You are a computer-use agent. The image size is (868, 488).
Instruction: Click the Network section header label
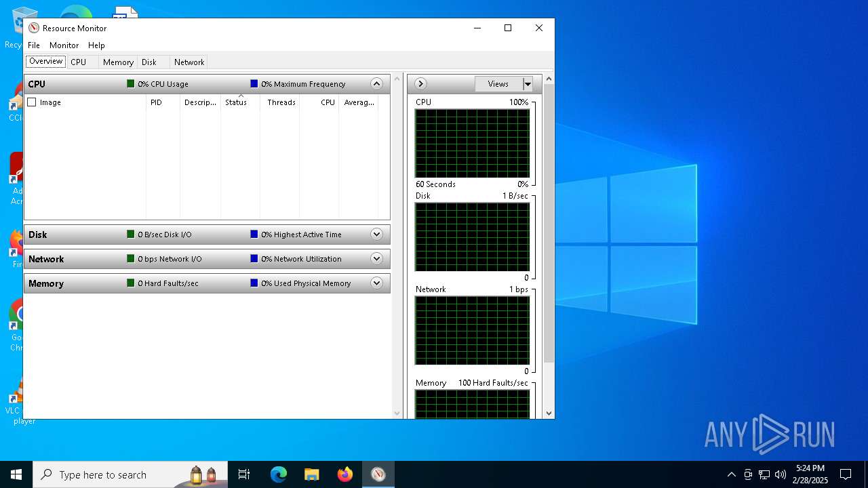(x=46, y=259)
